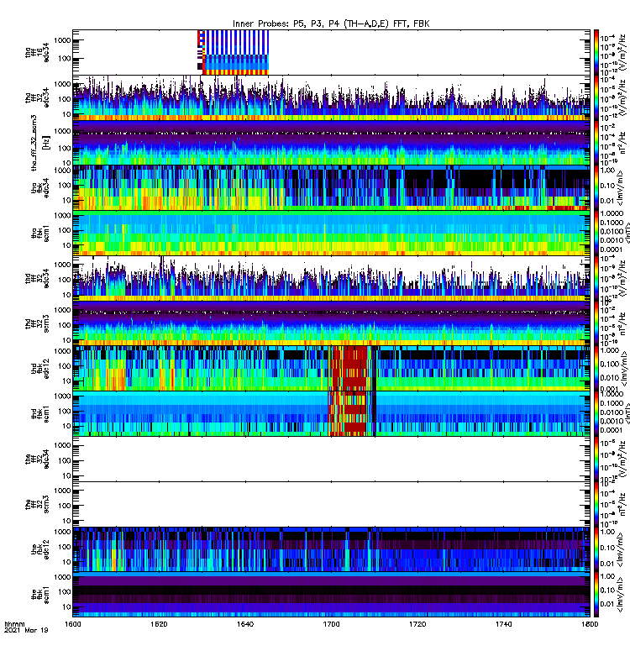Click the color bar beside tha fbk edc34 panel
Image resolution: width=630 pixels, height=672 pixels.
coord(596,187)
